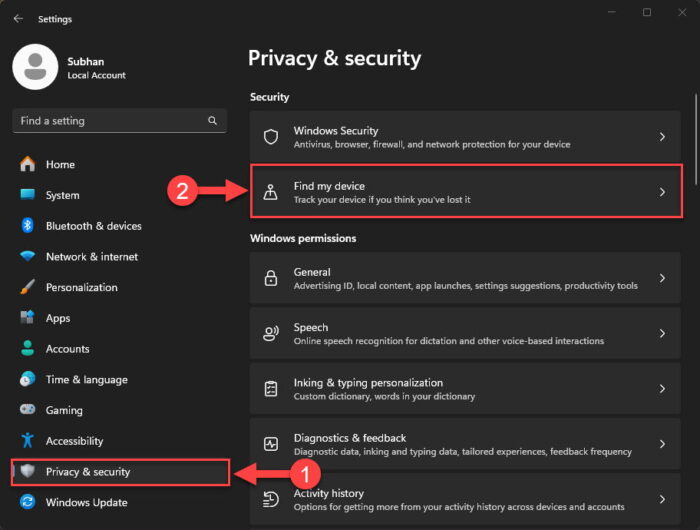The image size is (700, 530).
Task: Click the Home house icon
Action: point(28,164)
